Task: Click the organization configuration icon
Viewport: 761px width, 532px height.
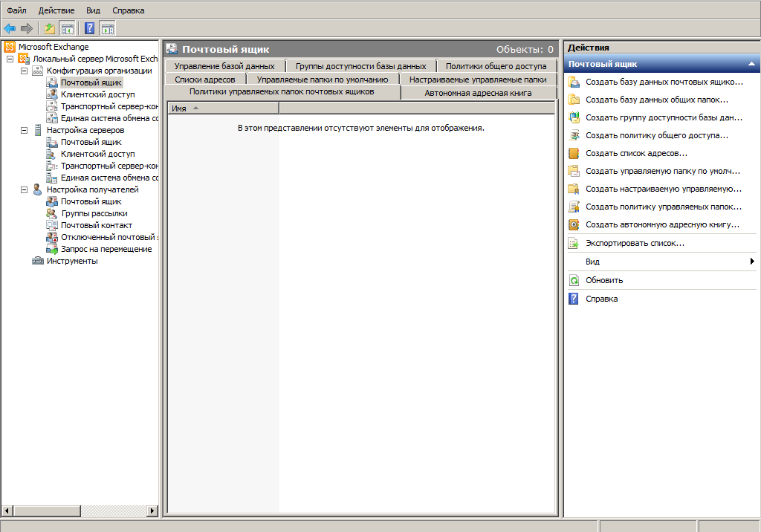Action: [x=37, y=71]
